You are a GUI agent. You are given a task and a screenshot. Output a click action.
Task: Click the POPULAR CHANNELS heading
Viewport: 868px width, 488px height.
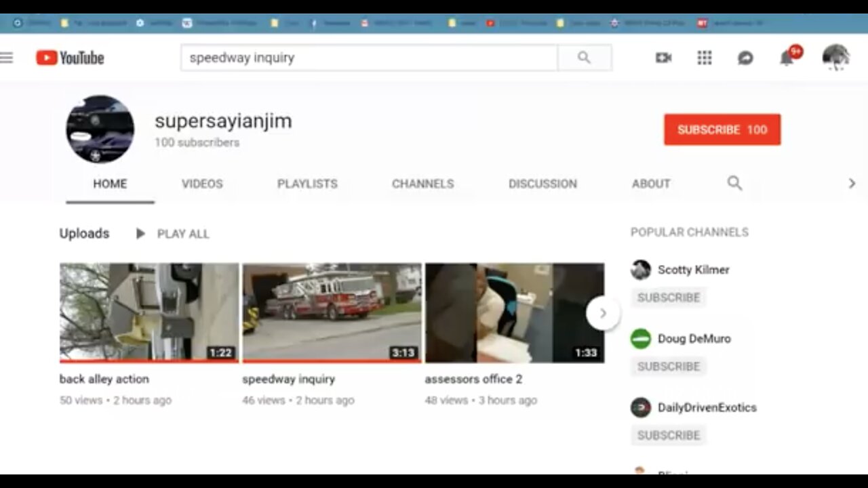[690, 232]
